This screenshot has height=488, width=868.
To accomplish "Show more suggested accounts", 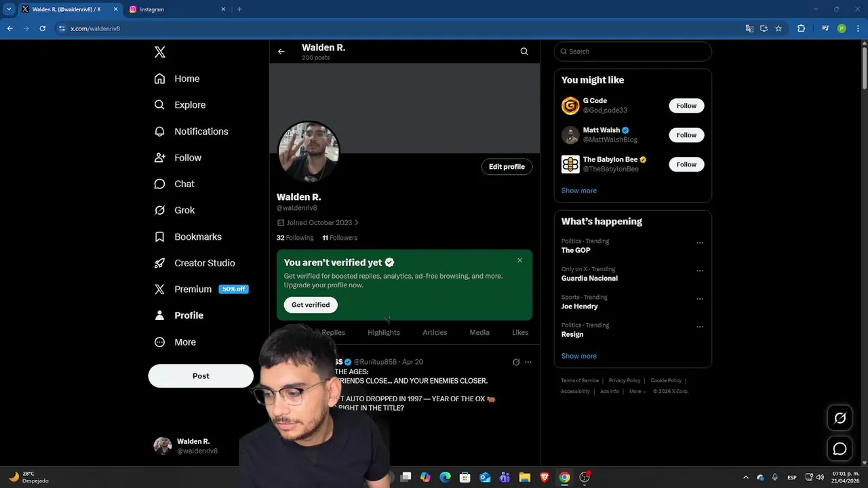I will point(579,190).
